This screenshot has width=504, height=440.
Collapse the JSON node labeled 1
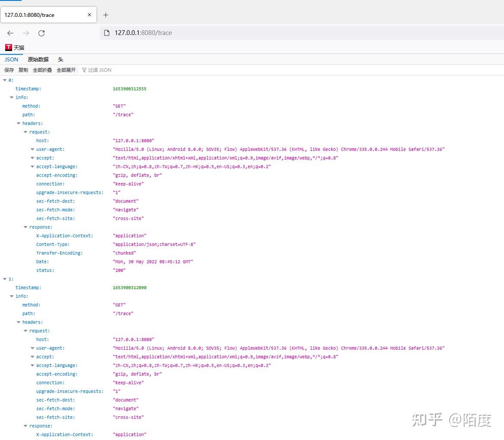pyautogui.click(x=4, y=279)
